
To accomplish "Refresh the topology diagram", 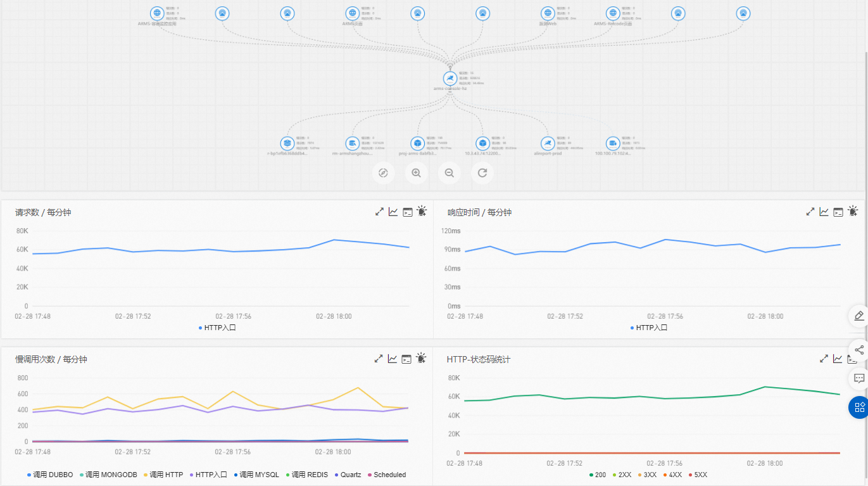I will 482,172.
